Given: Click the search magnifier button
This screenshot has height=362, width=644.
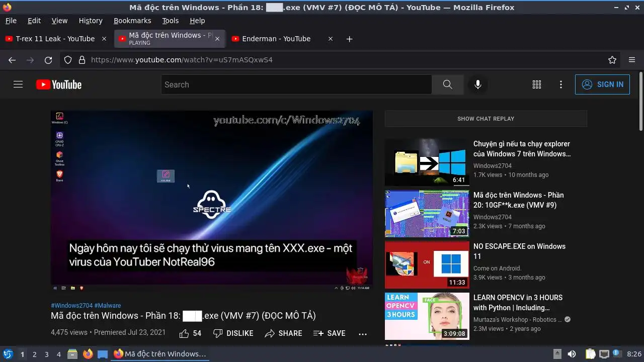Looking at the screenshot, I should [x=447, y=84].
